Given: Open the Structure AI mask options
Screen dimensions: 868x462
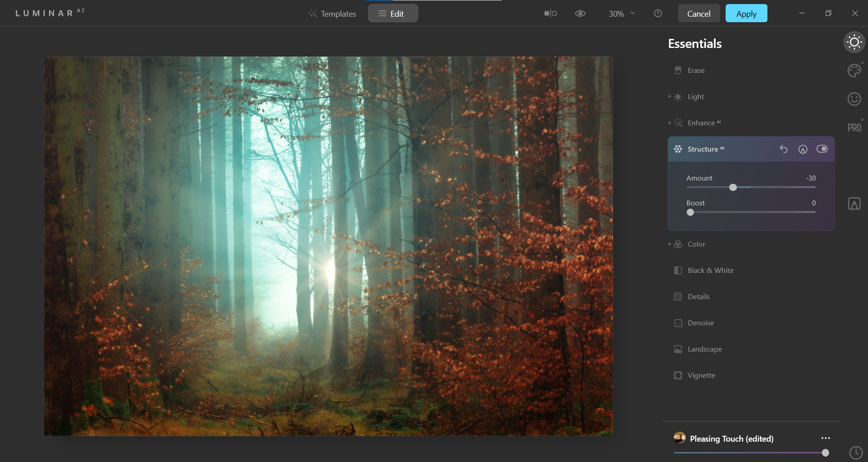Looking at the screenshot, I should point(802,149).
